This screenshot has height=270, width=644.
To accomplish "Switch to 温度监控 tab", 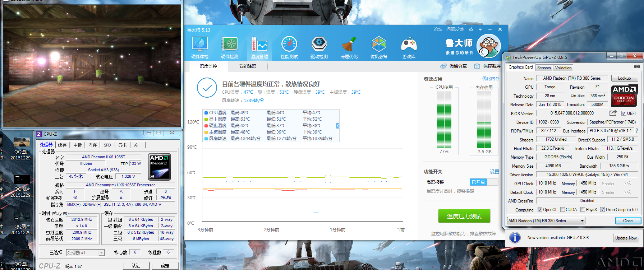I will pos(208,66).
